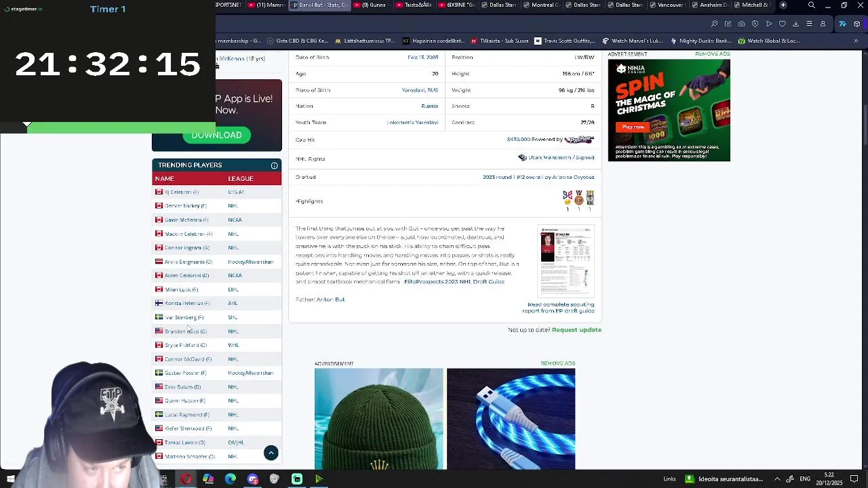Screen dimensions: 868x488
Task: Open the glowing USB cable ad image
Action: pos(511,419)
